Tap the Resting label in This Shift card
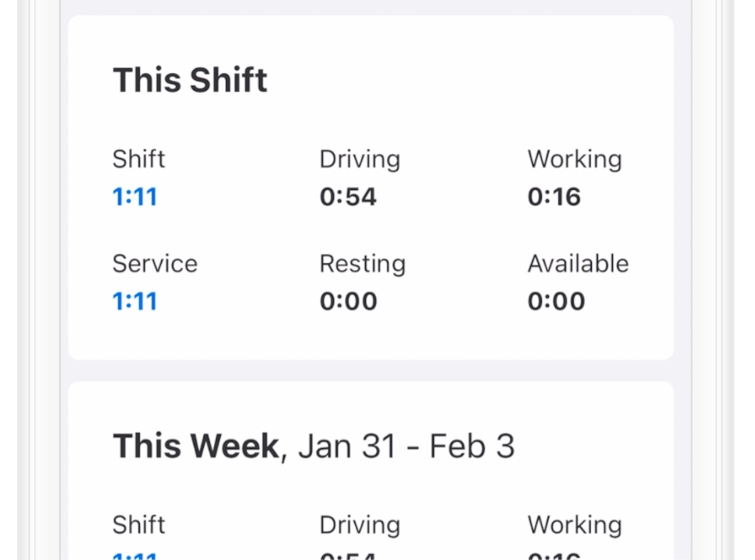Image resolution: width=755 pixels, height=560 pixels. pos(362,263)
